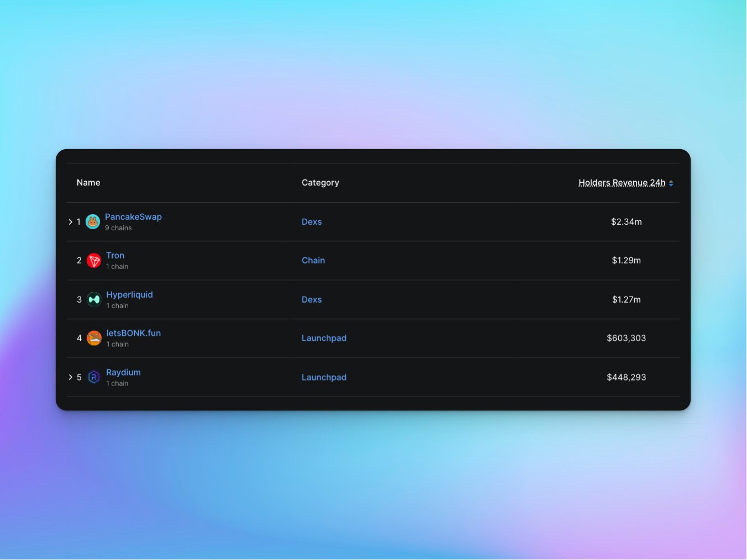Select the Dexs category for PancakeSwap

312,222
